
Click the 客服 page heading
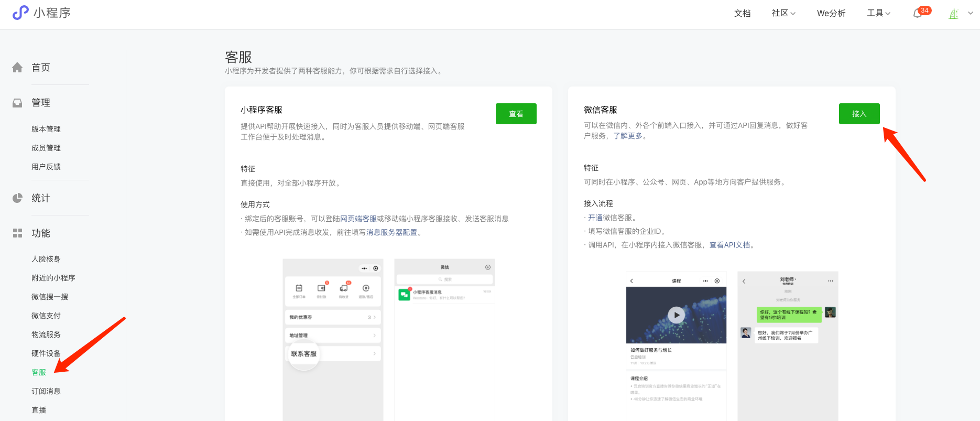click(238, 57)
